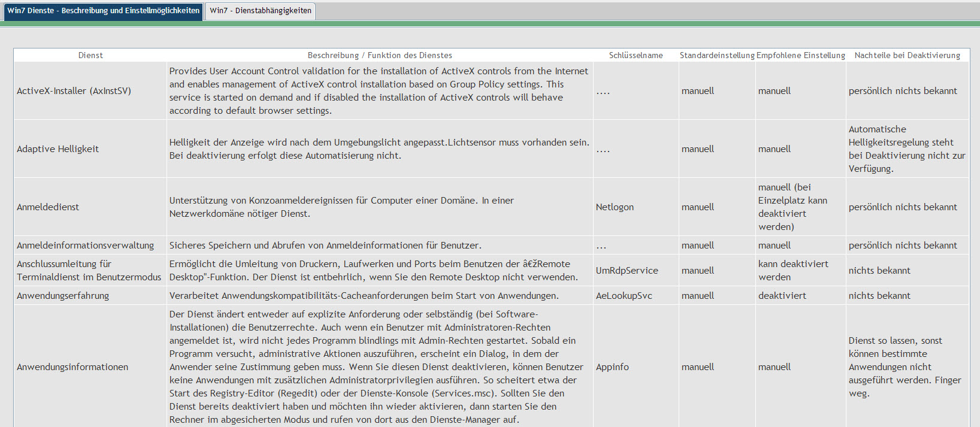Click Empfohlene Einstellung 'manuell' in Anwendungsinformationen row

pos(775,367)
